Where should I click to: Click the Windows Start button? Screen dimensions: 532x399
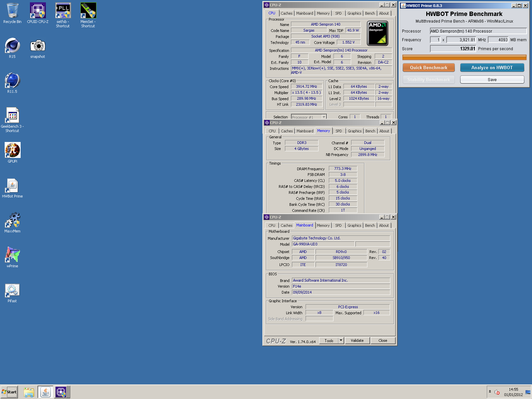pyautogui.click(x=9, y=392)
